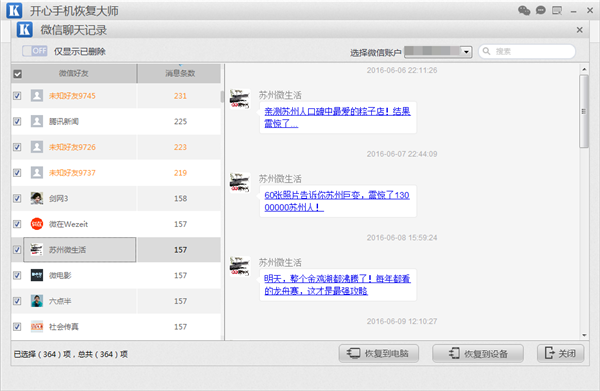Select the 未知好友9745 contact row

[116, 96]
